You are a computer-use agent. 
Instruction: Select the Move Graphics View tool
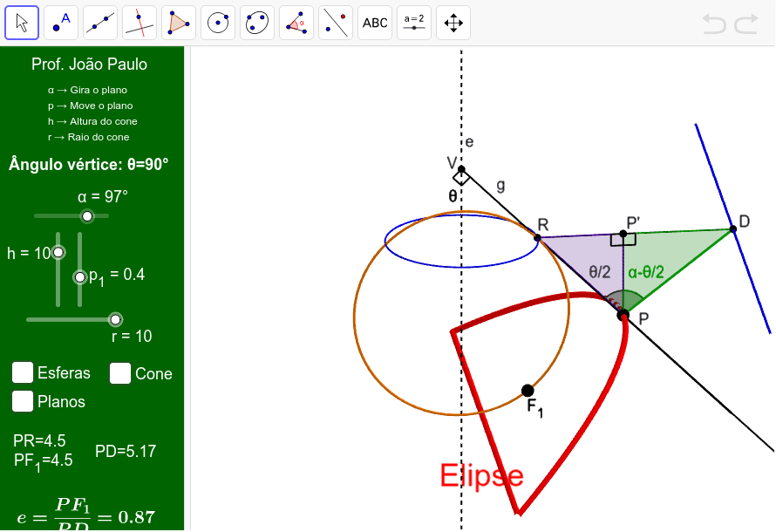(x=453, y=23)
